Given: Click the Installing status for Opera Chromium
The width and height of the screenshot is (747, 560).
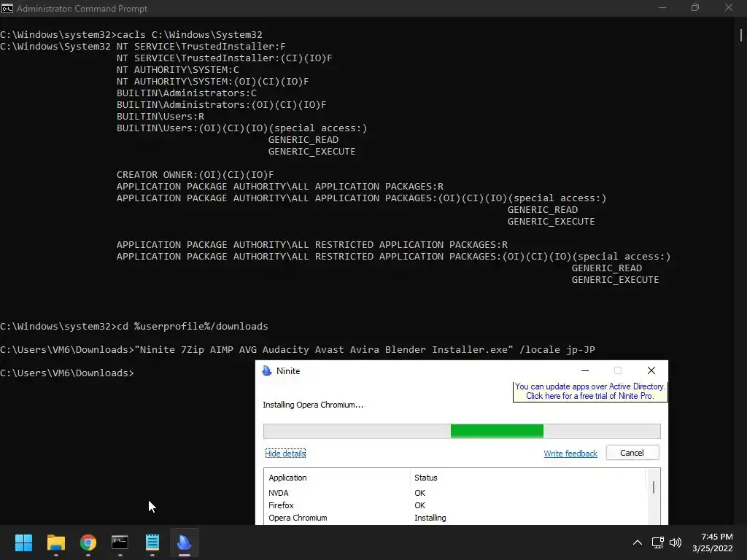Looking at the screenshot, I should pos(430,518).
